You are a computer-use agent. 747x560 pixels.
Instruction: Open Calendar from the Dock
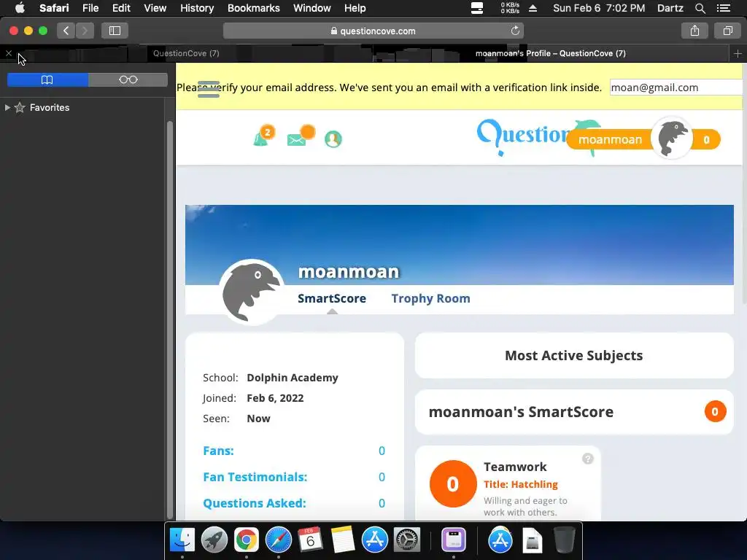(x=310, y=540)
